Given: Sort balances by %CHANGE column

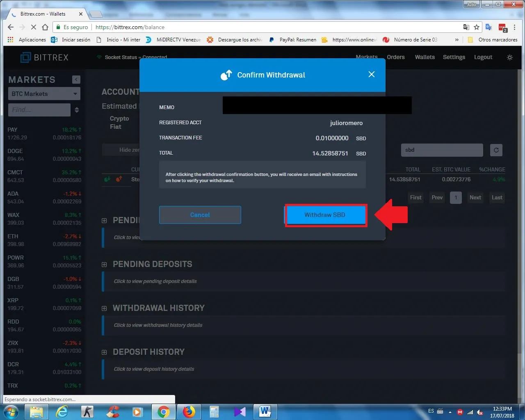Looking at the screenshot, I should coord(492,169).
